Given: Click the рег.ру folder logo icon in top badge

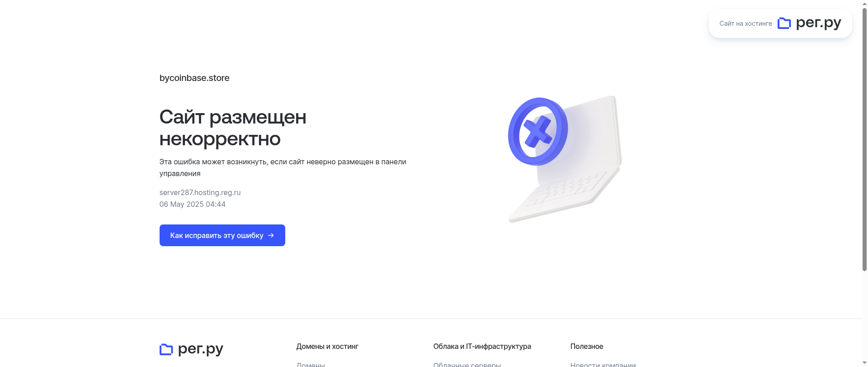Looking at the screenshot, I should (x=784, y=23).
